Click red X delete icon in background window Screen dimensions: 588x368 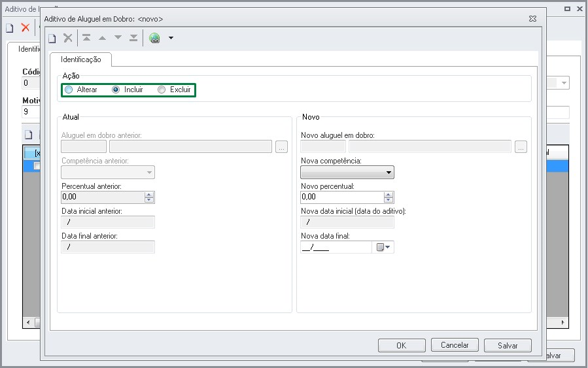(26, 27)
